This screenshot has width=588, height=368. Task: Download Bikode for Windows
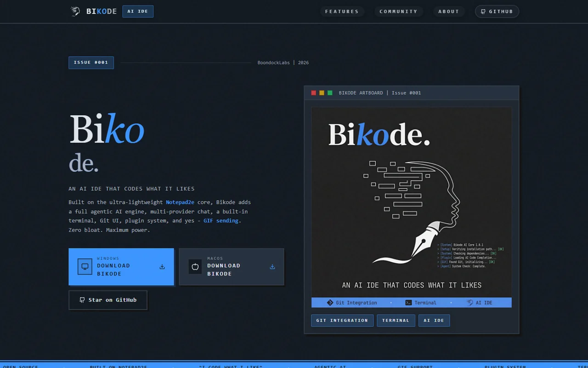pos(121,267)
